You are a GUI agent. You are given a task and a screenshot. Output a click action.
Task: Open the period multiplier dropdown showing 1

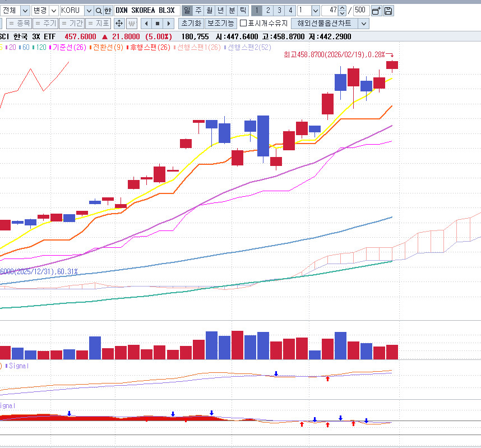(316, 11)
